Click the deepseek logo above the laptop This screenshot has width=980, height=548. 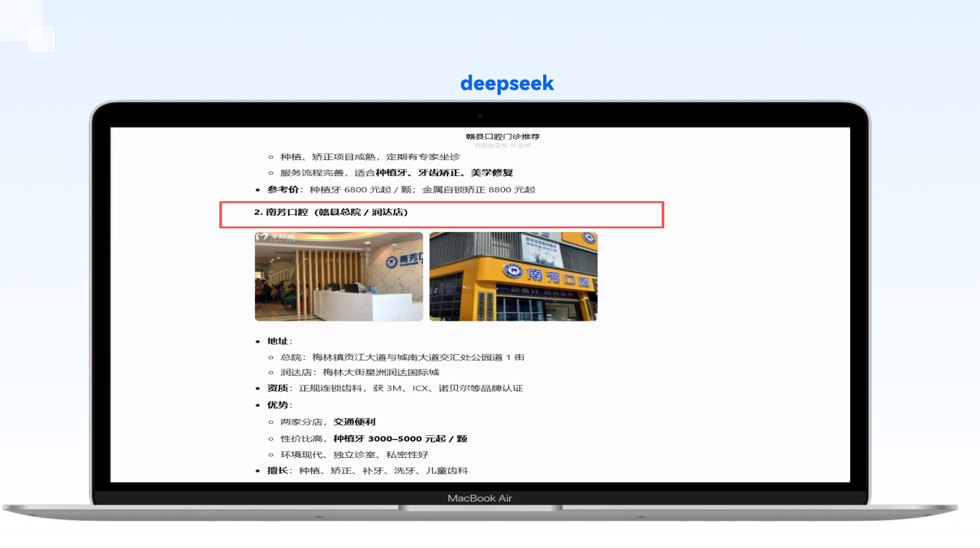507,84
